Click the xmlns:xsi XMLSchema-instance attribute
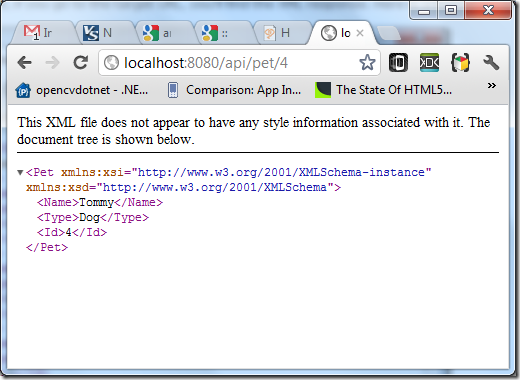This screenshot has height=380, width=520. 246,172
